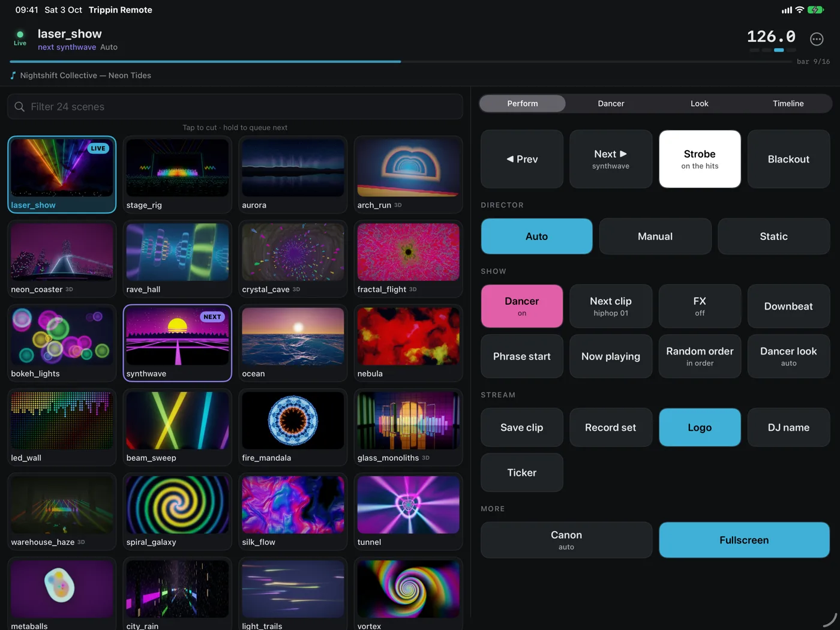This screenshot has height=630, width=840.
Task: Select Auto director mode
Action: pos(536,236)
